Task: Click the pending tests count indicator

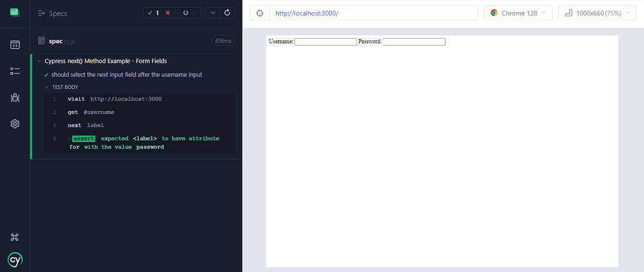Action: click(x=189, y=13)
